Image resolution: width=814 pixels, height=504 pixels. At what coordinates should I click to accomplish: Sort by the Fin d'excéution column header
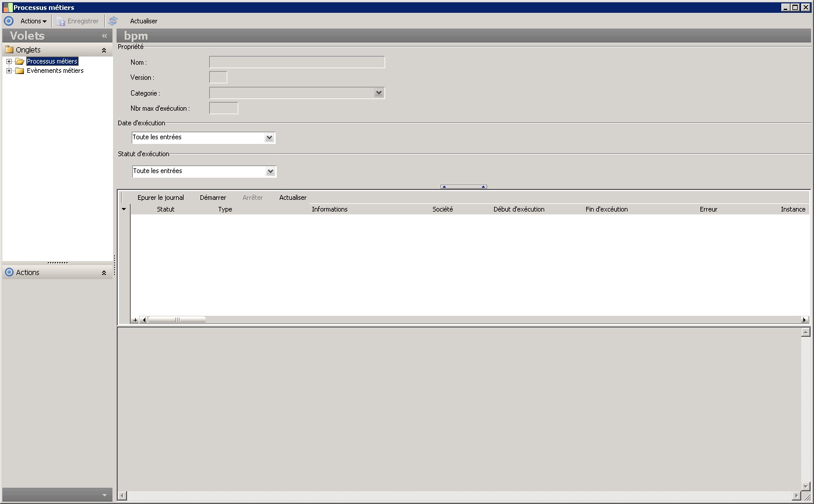pos(607,209)
